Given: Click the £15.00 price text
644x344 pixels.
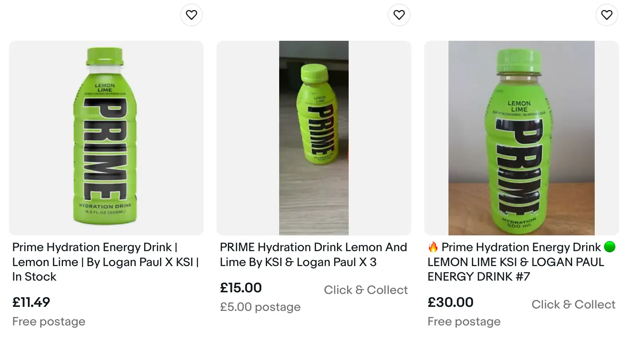Looking at the screenshot, I should point(240,288).
